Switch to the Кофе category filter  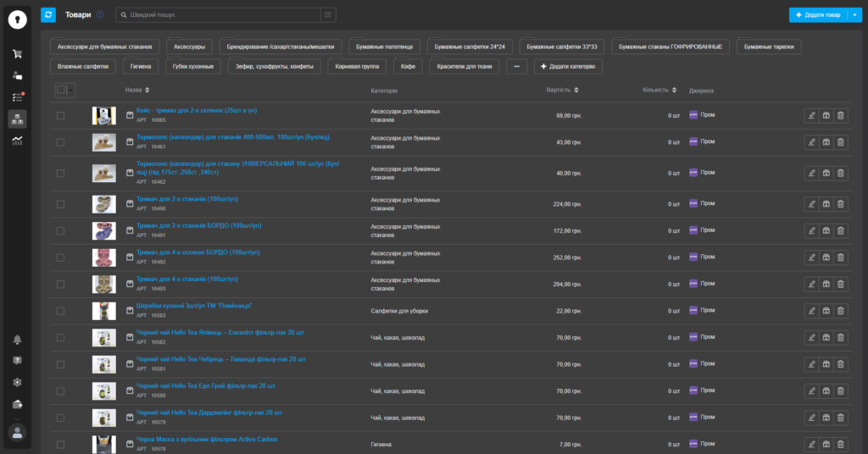(408, 66)
